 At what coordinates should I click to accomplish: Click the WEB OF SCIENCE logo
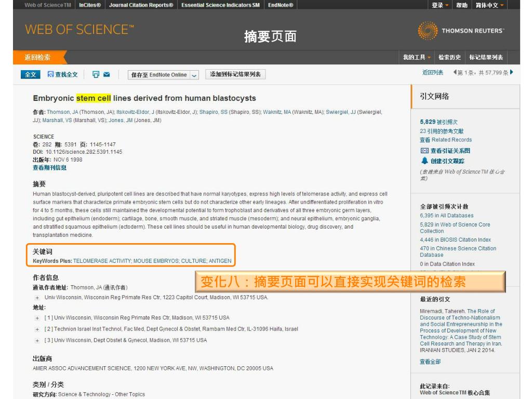point(79,30)
